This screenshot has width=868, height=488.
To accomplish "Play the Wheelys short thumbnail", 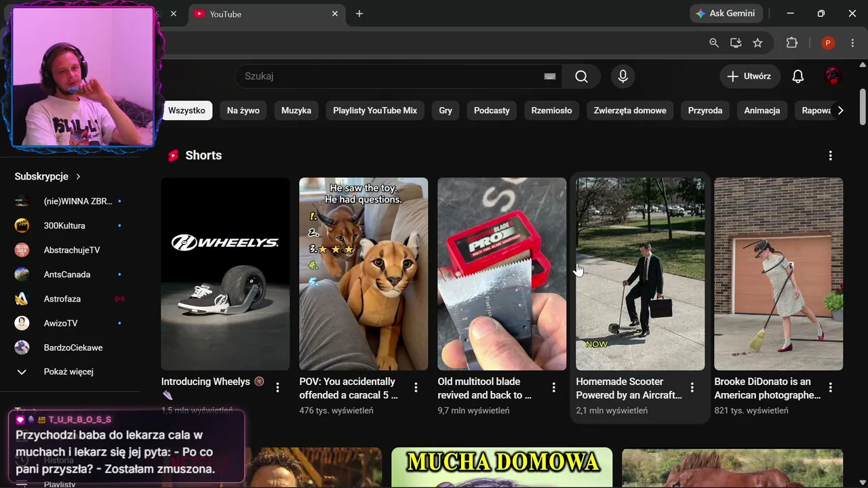I will pos(225,274).
